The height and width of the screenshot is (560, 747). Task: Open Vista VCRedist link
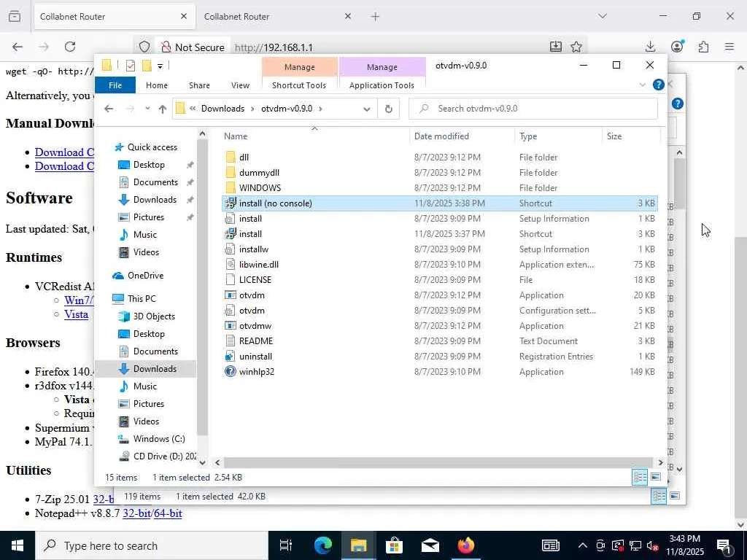pos(76,314)
